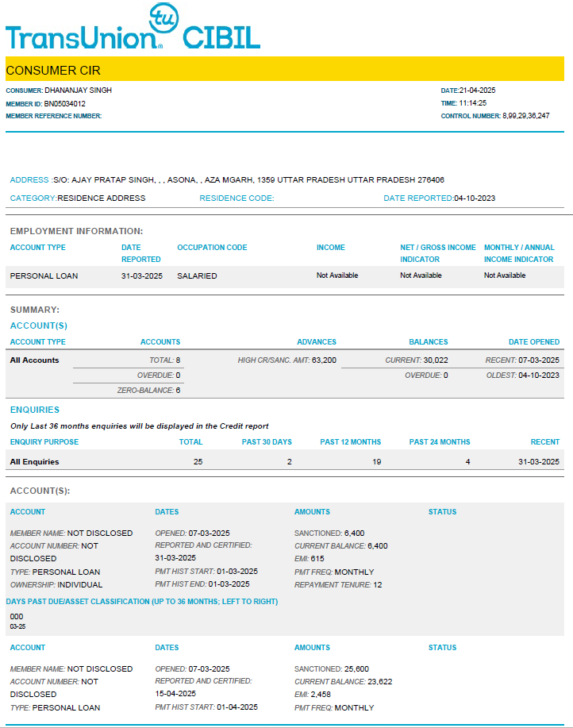Select OWNERSHIP: INDIVIDUAL
This screenshot has height=728, width=573.
56,585
